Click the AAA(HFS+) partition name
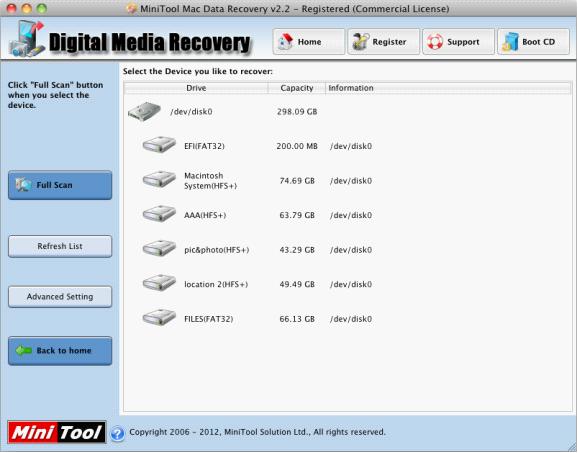 pyautogui.click(x=205, y=215)
